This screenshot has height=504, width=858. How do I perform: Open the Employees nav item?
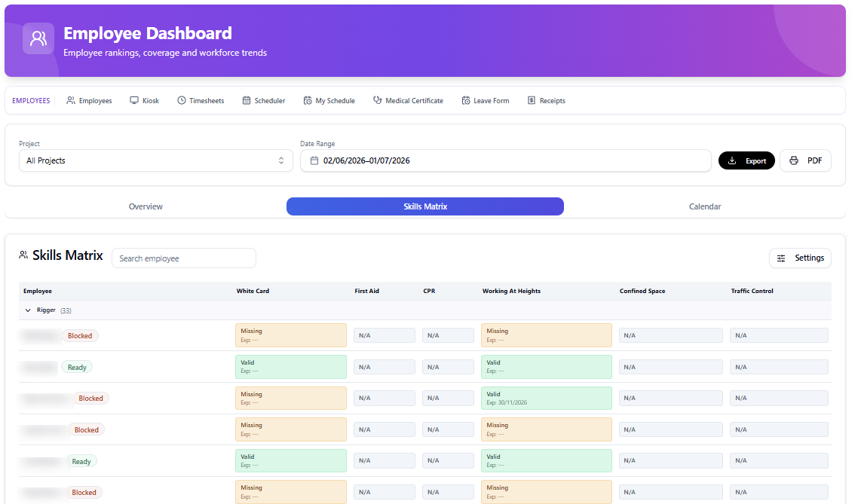(x=89, y=101)
